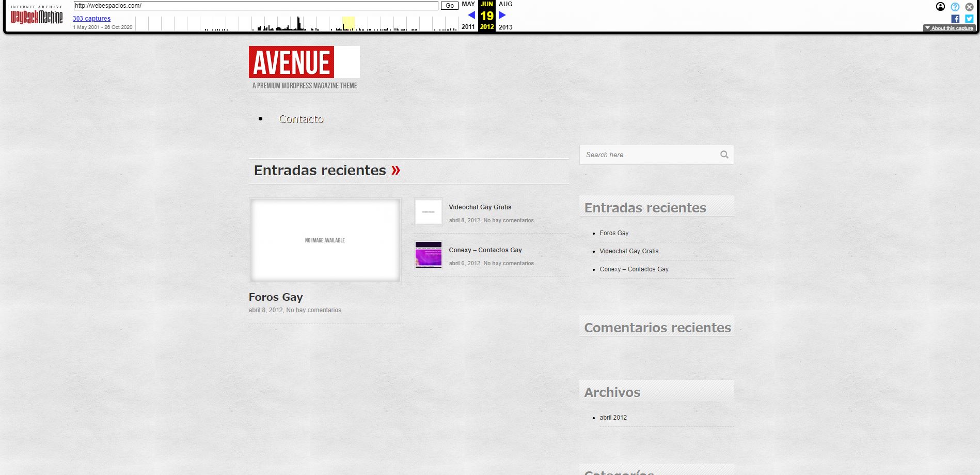Close the Wayback toolbar
Viewport: 980px width, 475px height.
point(969,7)
